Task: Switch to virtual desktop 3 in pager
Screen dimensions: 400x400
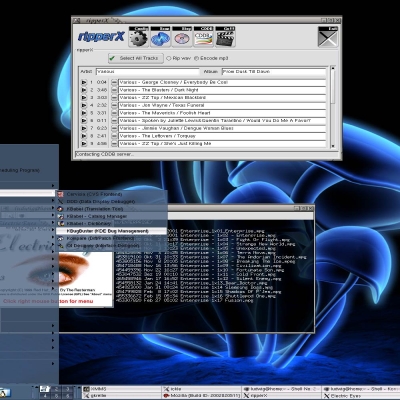Action: [x=67, y=389]
